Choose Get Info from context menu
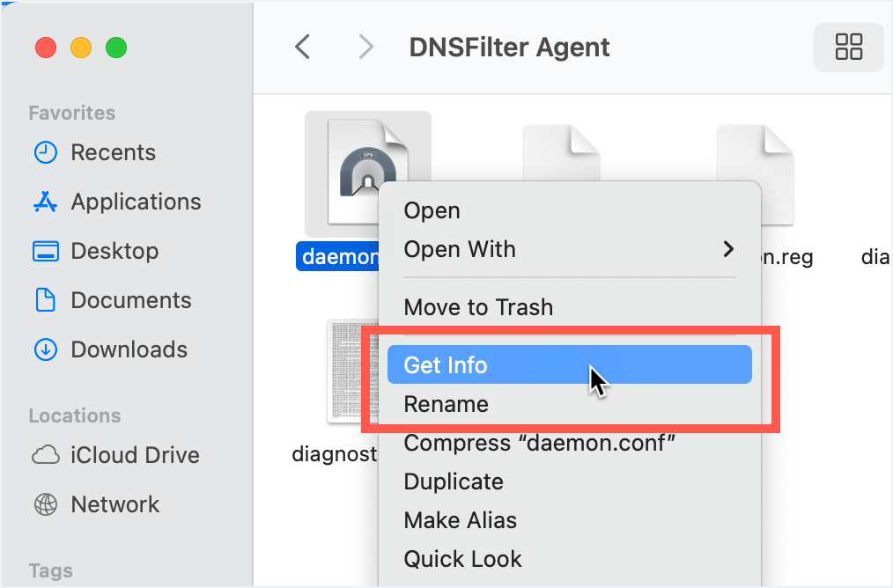Screen dimensions: 893x588 pyautogui.click(x=446, y=364)
